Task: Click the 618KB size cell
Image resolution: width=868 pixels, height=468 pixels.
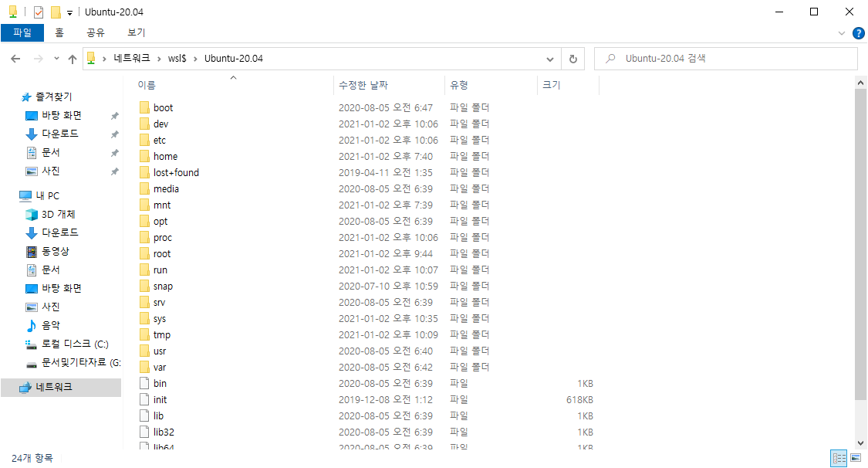Action: [x=579, y=400]
